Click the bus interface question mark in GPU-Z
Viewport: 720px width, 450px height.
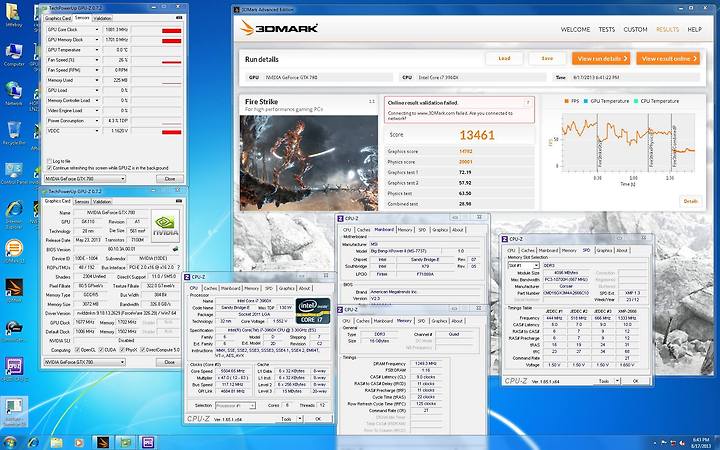tap(178, 267)
